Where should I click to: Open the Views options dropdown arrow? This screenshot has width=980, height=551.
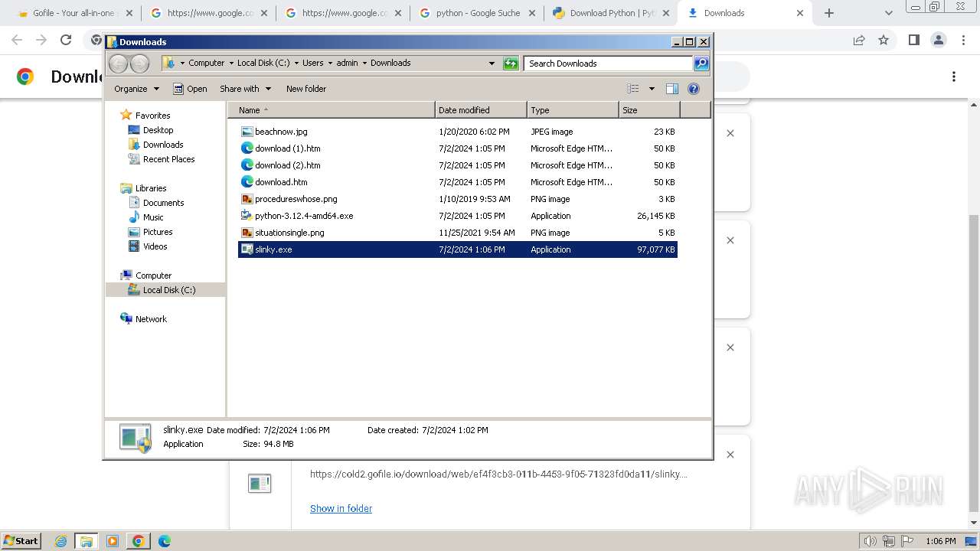[652, 89]
